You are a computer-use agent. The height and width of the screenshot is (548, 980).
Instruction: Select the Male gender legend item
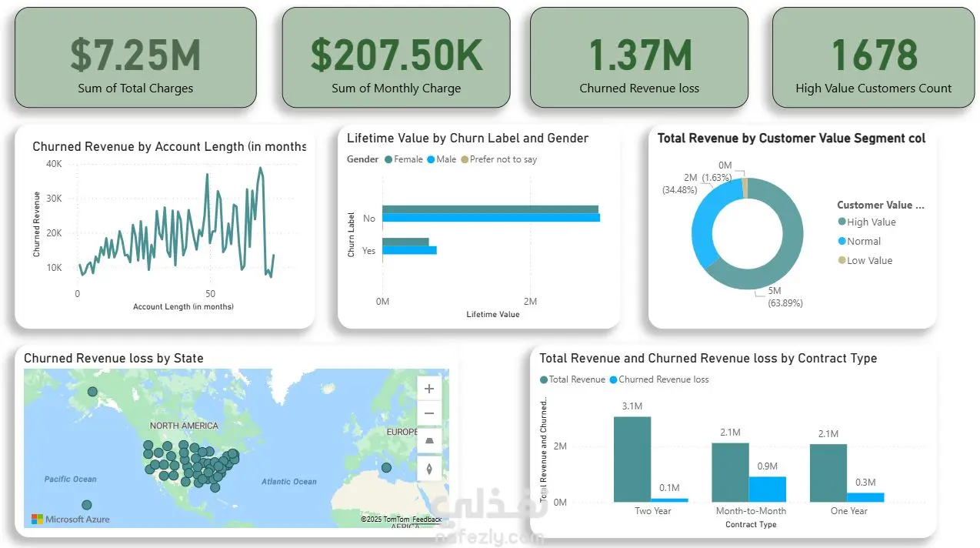pyautogui.click(x=442, y=159)
